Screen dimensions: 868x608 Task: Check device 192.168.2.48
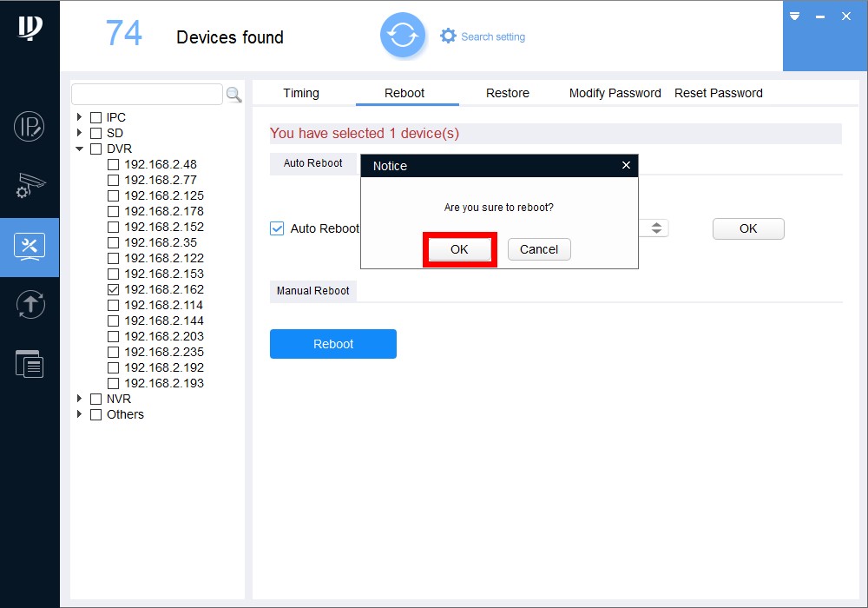(x=113, y=164)
